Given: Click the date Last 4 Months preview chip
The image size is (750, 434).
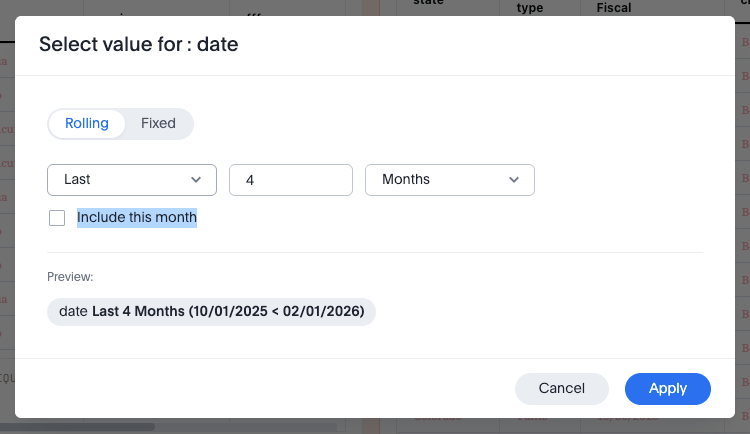Looking at the screenshot, I should (x=211, y=311).
